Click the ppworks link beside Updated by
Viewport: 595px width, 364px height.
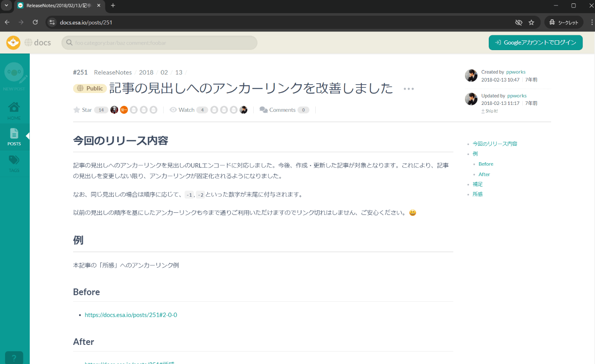[x=517, y=96]
